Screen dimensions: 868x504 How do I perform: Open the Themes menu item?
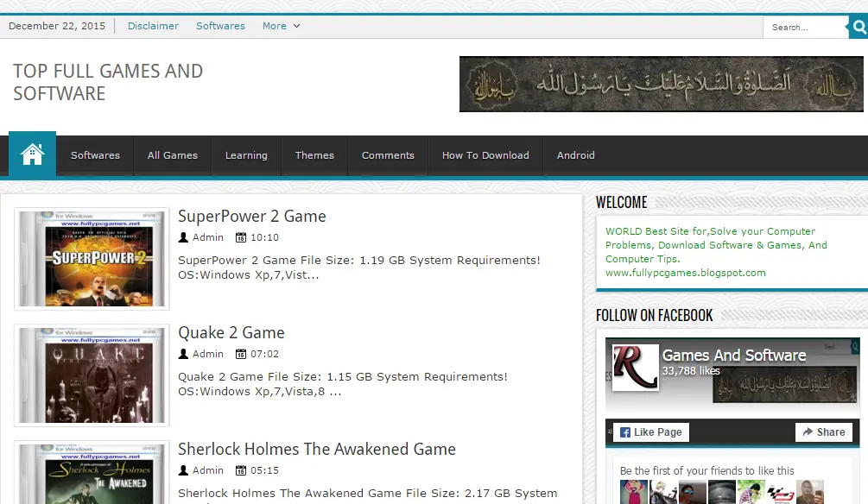(x=314, y=155)
